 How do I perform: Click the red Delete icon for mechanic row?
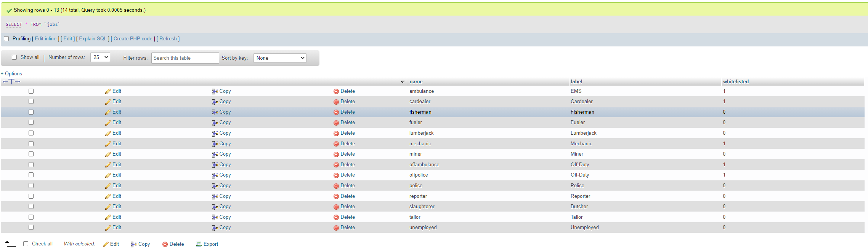coord(336,144)
